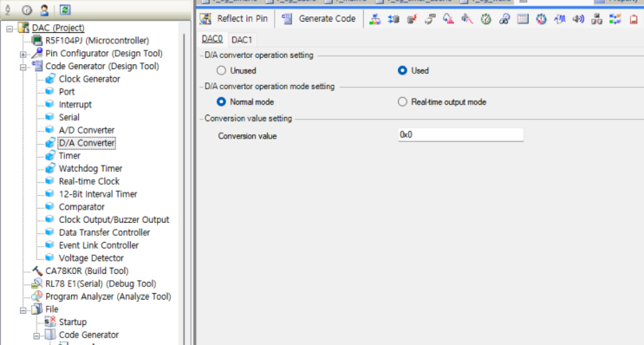Open Comparator in the project tree
This screenshot has width=644, height=345.
(x=81, y=206)
